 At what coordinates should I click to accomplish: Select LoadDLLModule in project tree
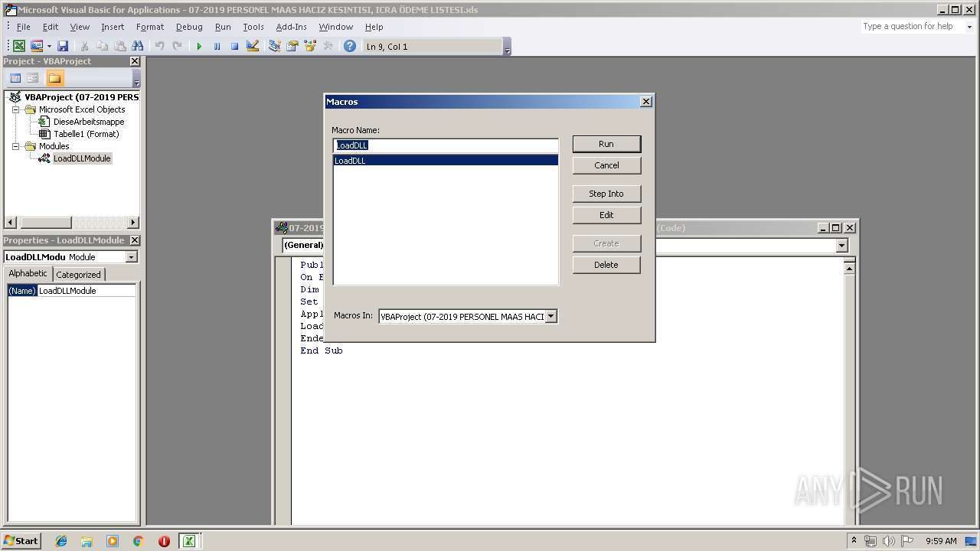[x=82, y=158]
